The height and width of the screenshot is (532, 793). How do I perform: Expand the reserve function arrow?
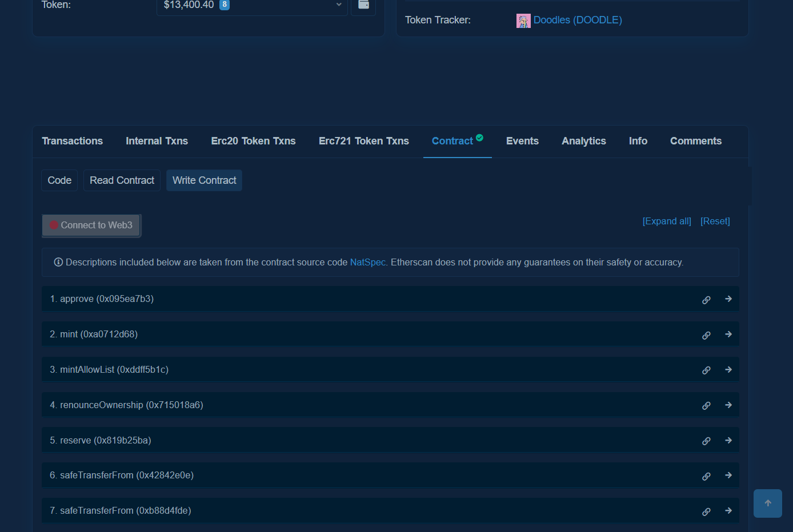coord(728,440)
